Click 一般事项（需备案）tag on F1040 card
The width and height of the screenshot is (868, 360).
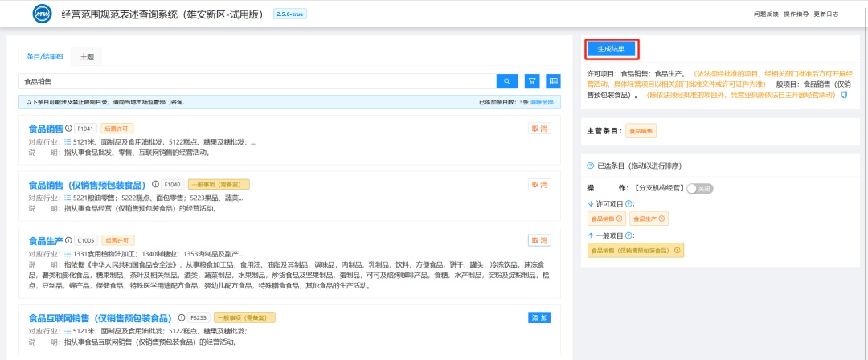[x=219, y=185]
